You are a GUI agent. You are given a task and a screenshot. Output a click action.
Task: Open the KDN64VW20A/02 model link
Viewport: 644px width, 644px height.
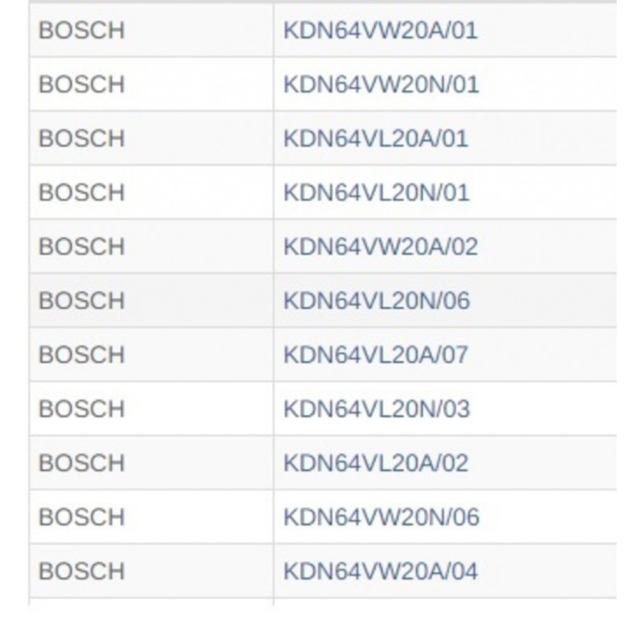(x=380, y=247)
